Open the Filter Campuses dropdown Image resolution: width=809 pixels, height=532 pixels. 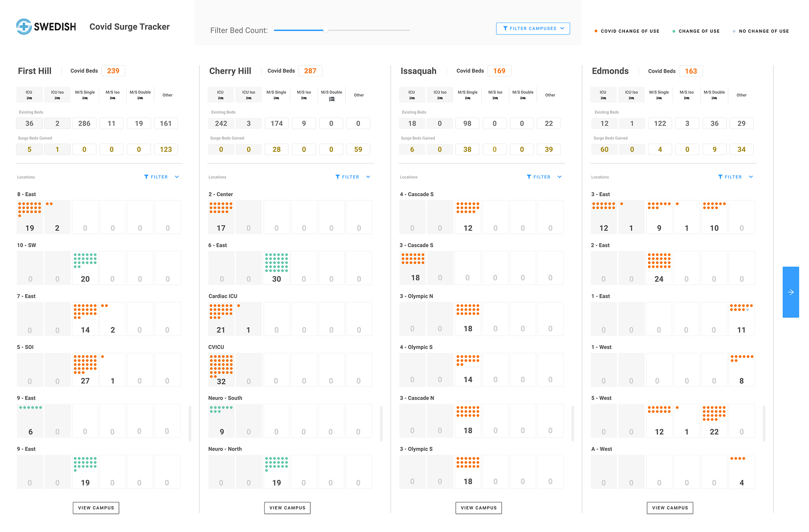click(x=533, y=28)
